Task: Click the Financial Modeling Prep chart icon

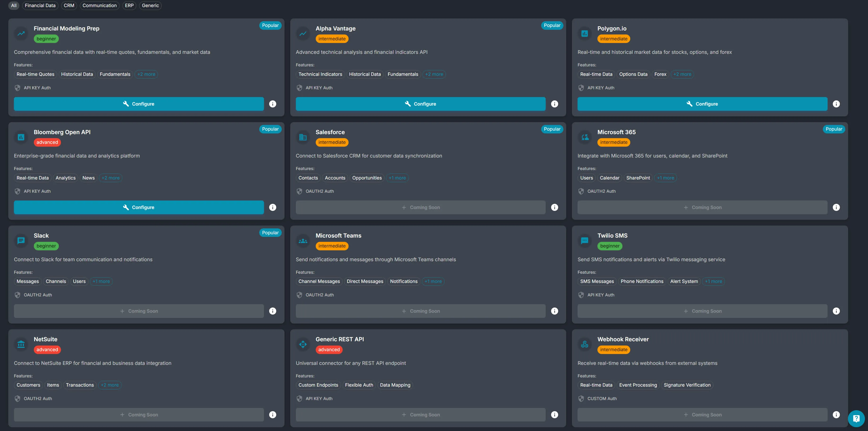Action: [x=21, y=33]
